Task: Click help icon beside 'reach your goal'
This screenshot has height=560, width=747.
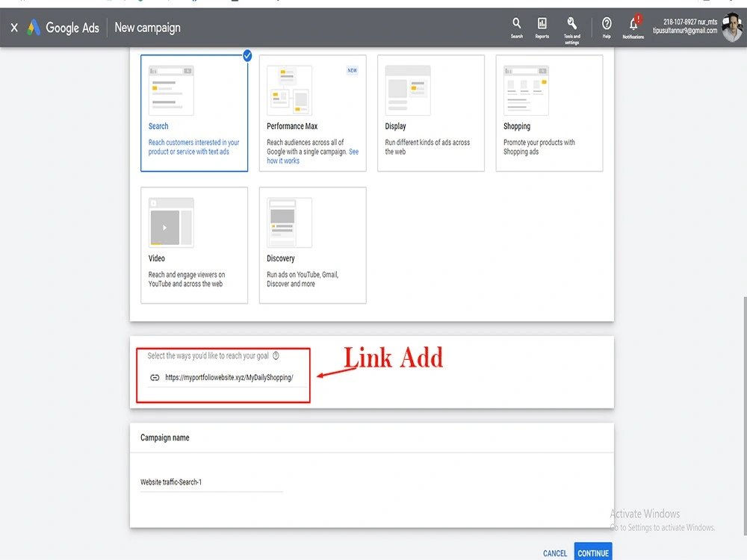Action: click(x=276, y=355)
